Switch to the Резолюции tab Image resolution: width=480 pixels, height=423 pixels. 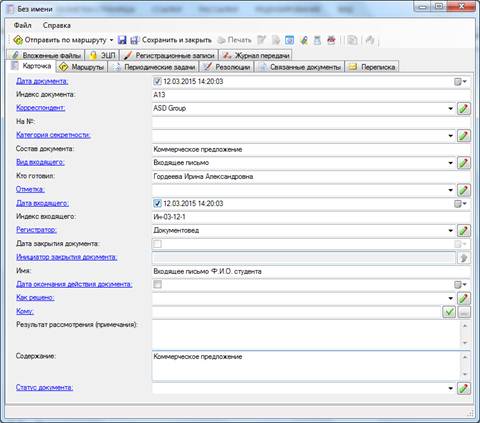click(227, 67)
